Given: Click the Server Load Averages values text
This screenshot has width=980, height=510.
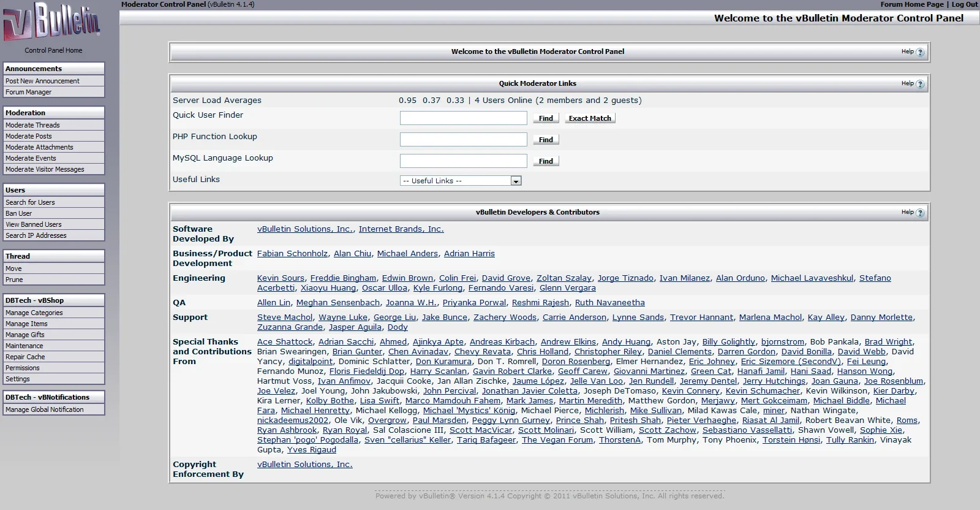Looking at the screenshot, I should [x=520, y=100].
